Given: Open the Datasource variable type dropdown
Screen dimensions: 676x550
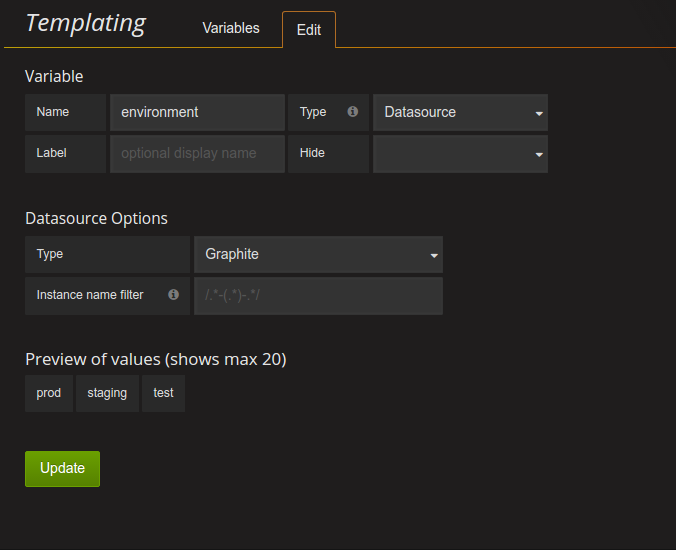Looking at the screenshot, I should pos(460,113).
